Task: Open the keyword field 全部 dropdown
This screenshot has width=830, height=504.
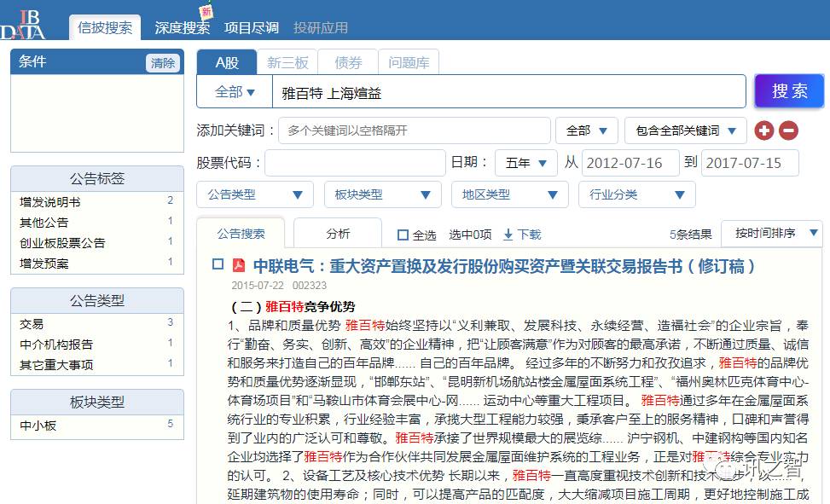Action: [587, 130]
